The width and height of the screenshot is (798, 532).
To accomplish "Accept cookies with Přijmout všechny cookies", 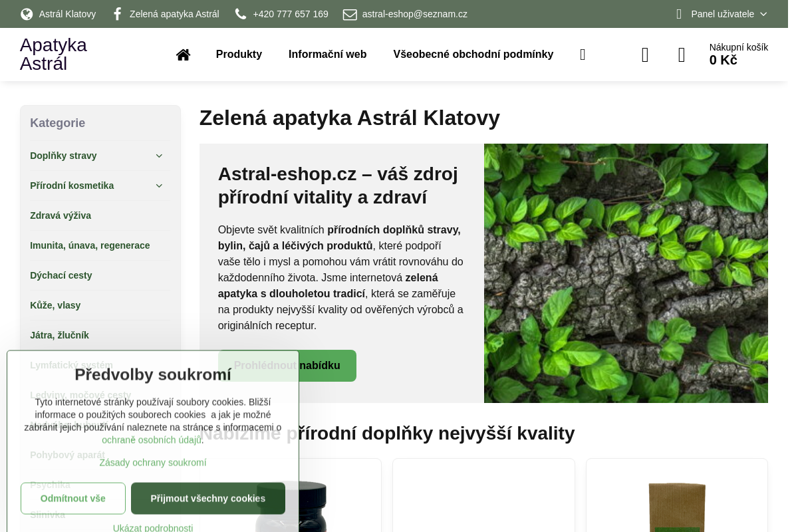I will coord(208,498).
